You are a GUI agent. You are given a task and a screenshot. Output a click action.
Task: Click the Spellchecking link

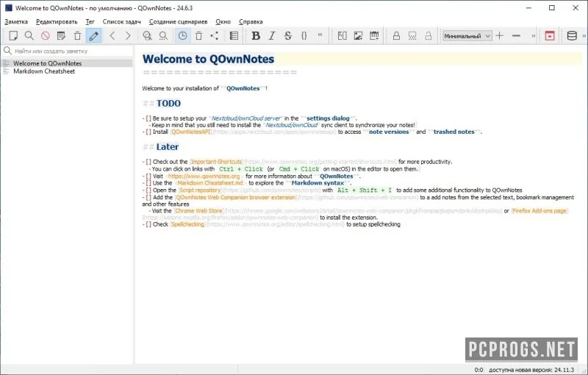[187, 224]
